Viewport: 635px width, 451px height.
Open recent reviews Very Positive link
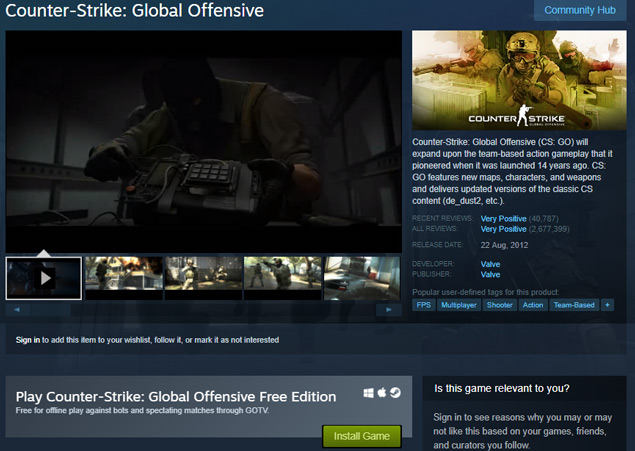503,219
